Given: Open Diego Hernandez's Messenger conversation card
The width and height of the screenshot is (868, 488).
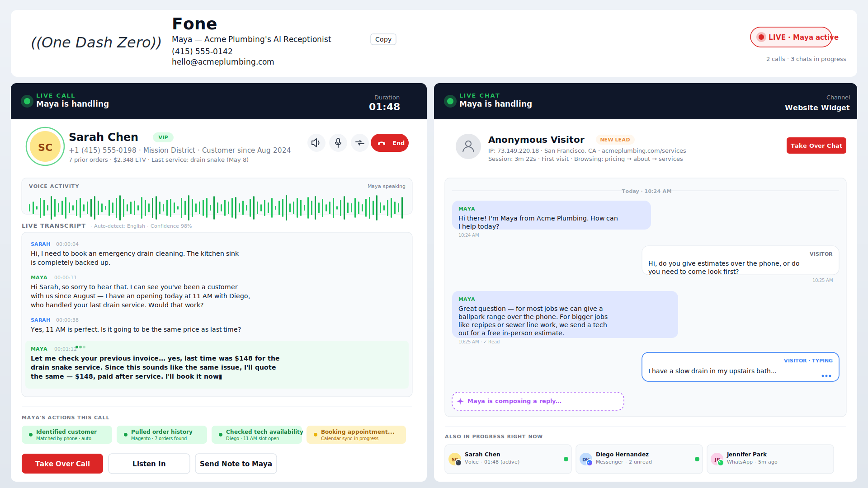Looking at the screenshot, I should pos(639,459).
